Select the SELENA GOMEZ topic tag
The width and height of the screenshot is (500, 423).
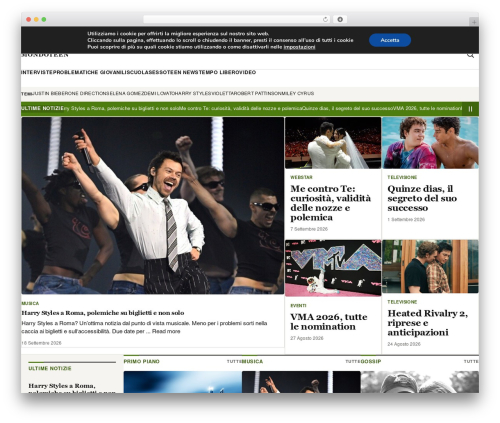pos(126,94)
